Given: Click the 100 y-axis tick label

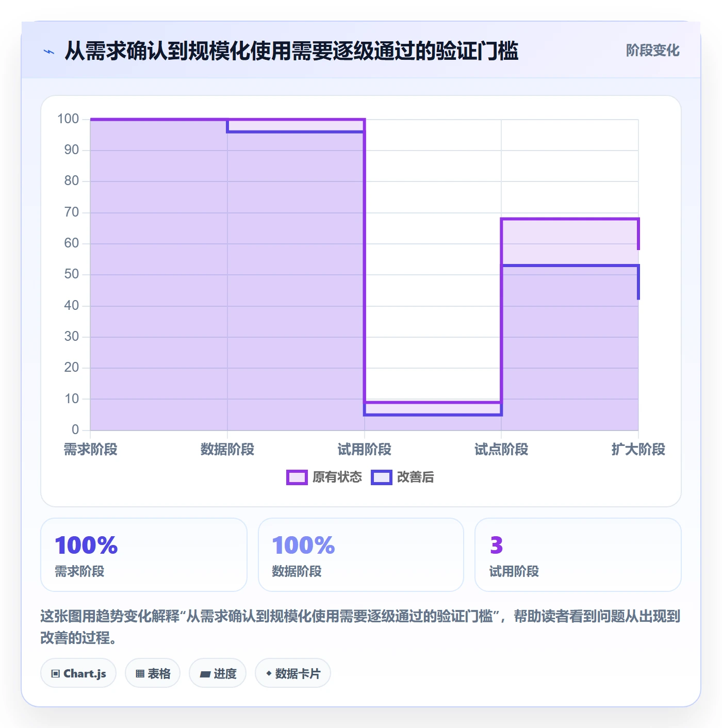Looking at the screenshot, I should pos(68,119).
